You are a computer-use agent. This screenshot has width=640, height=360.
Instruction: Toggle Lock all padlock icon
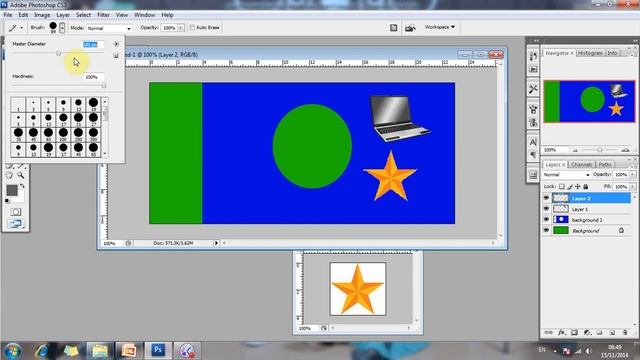(586, 187)
